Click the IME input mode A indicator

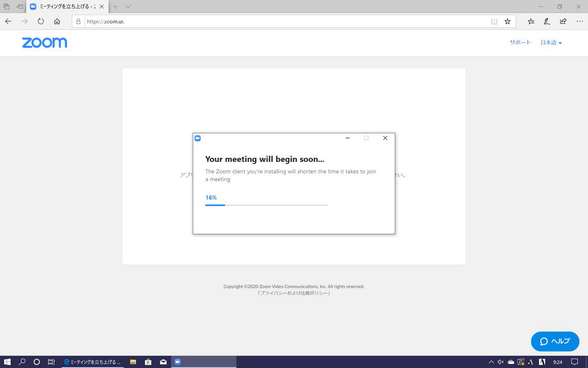coord(542,362)
